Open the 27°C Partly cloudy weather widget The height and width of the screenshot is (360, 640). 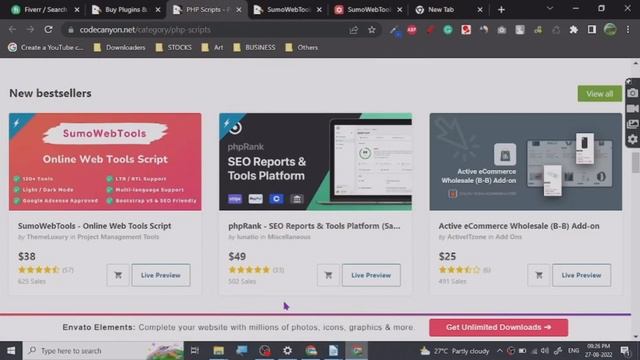coord(455,351)
